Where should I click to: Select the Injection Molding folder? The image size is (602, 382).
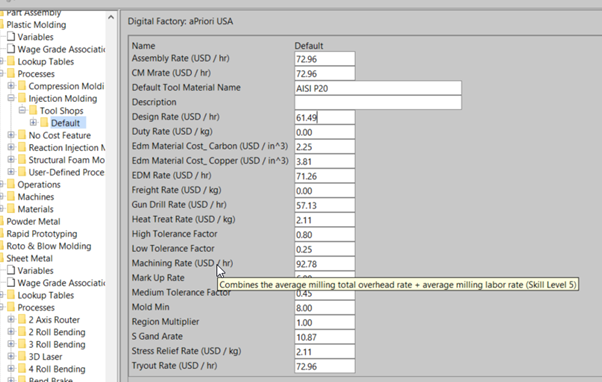point(58,98)
